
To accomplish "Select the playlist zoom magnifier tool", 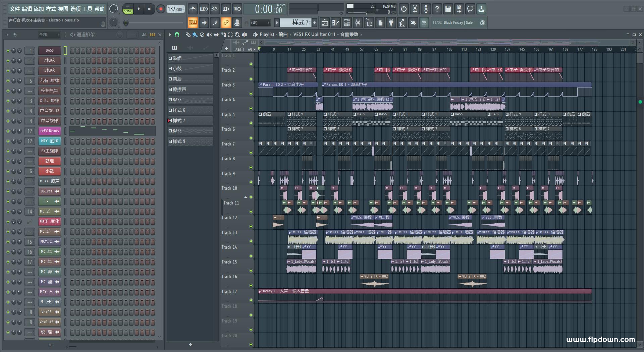I will coord(237,35).
